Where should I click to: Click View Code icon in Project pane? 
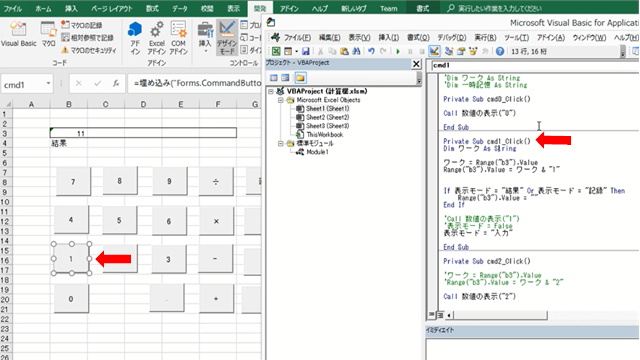[x=273, y=78]
